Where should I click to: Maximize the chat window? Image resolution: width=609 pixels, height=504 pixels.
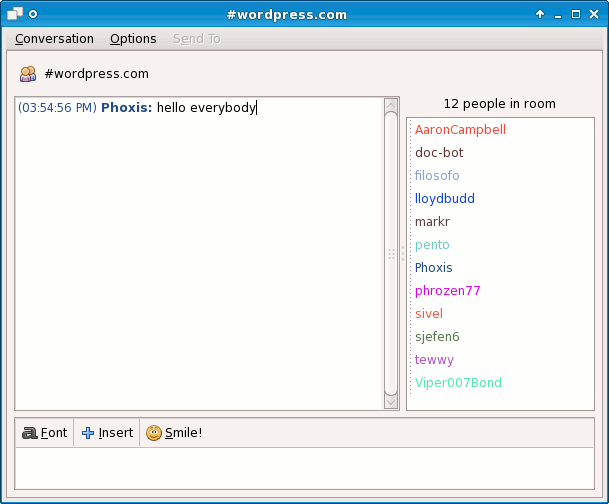576,14
